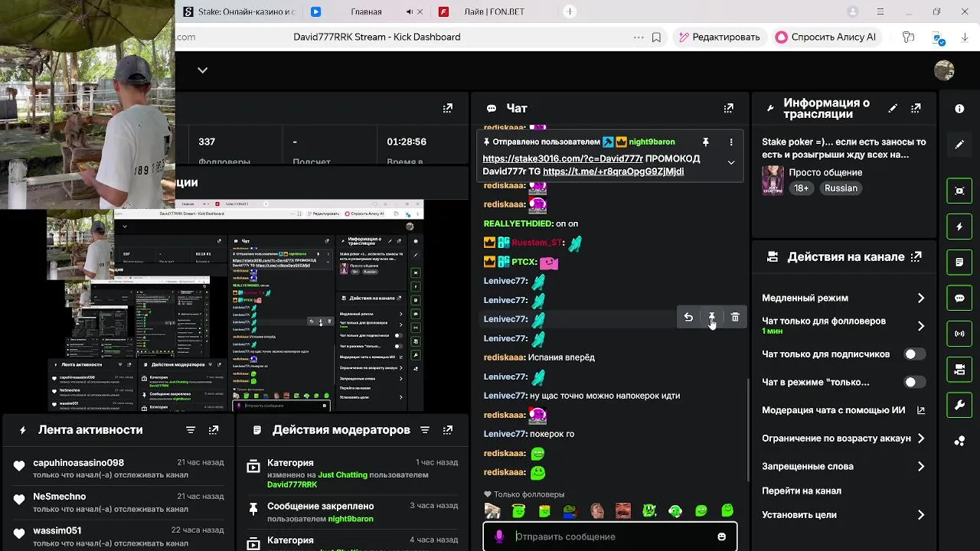Open the pinned message three-dot options menu

(x=731, y=142)
